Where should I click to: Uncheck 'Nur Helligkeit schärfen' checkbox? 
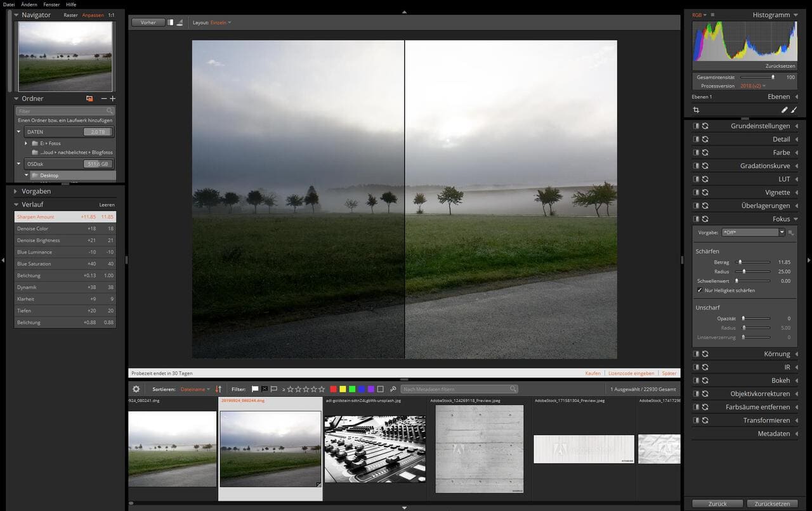pos(700,290)
